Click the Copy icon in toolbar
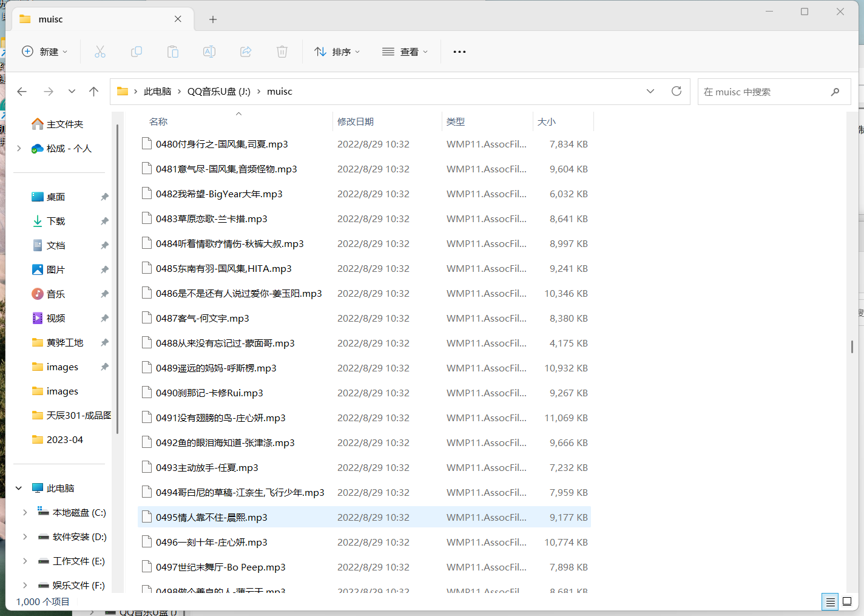Image resolution: width=864 pixels, height=616 pixels. pos(137,52)
